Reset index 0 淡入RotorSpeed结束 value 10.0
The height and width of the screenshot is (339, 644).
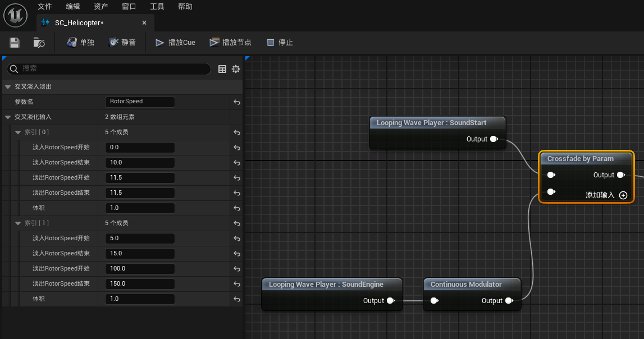pyautogui.click(x=237, y=163)
